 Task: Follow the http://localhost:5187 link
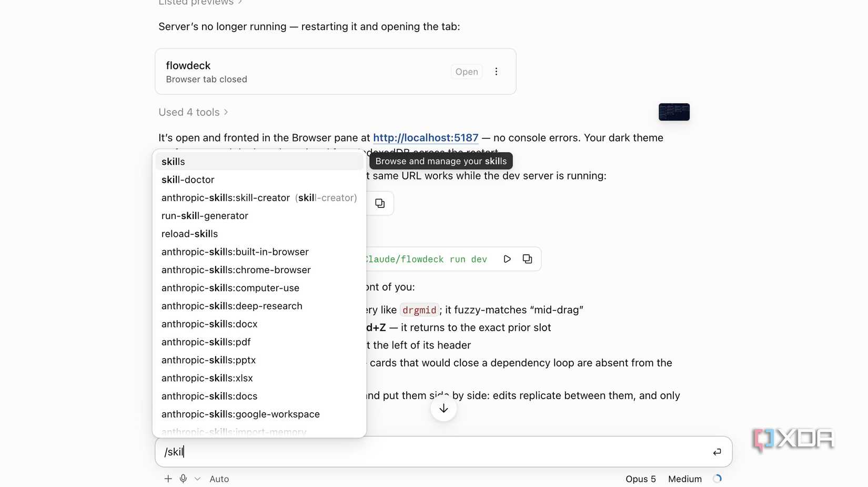pyautogui.click(x=426, y=138)
